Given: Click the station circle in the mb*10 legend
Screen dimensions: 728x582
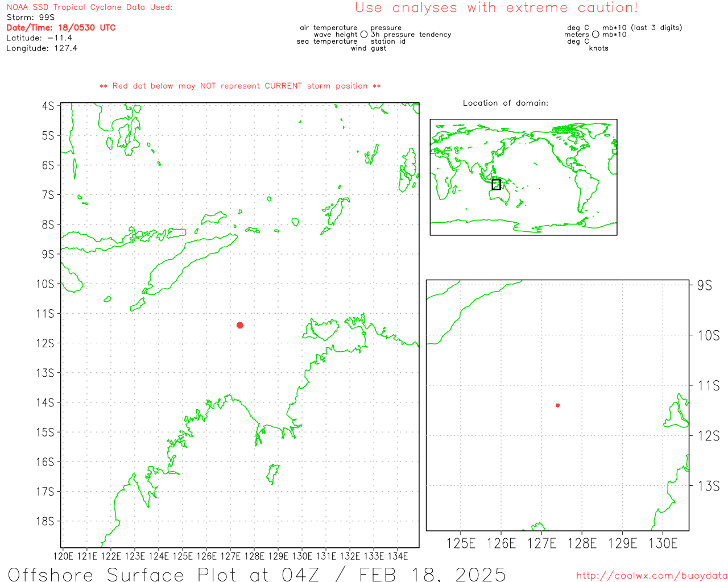Looking at the screenshot, I should (595, 34).
